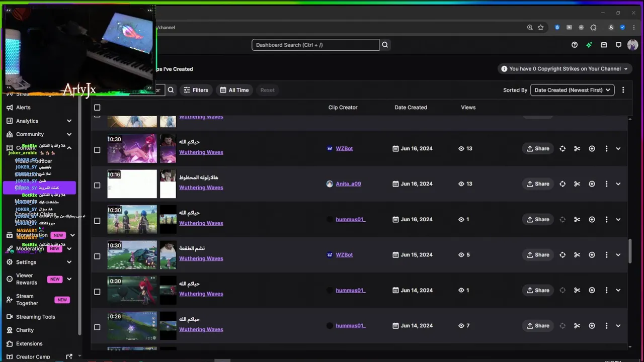The height and width of the screenshot is (362, 644).
Task: Click scissors icon in the Jun 15 row
Action: [577, 255]
